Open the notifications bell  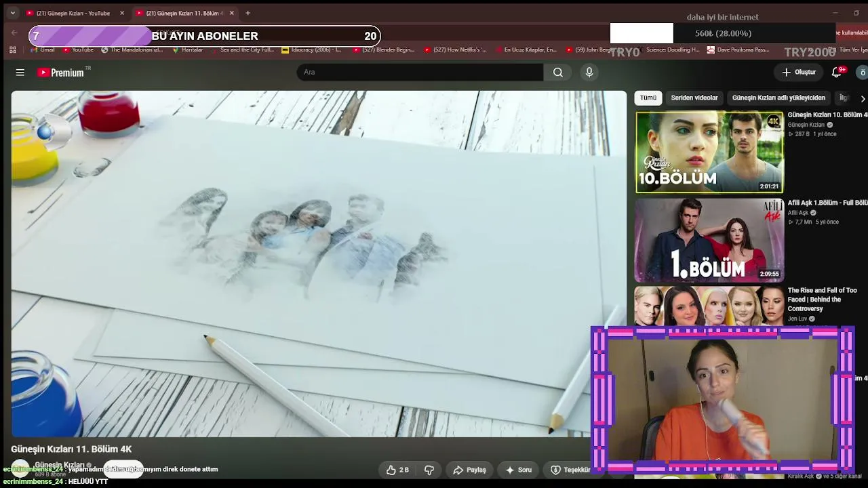click(837, 73)
